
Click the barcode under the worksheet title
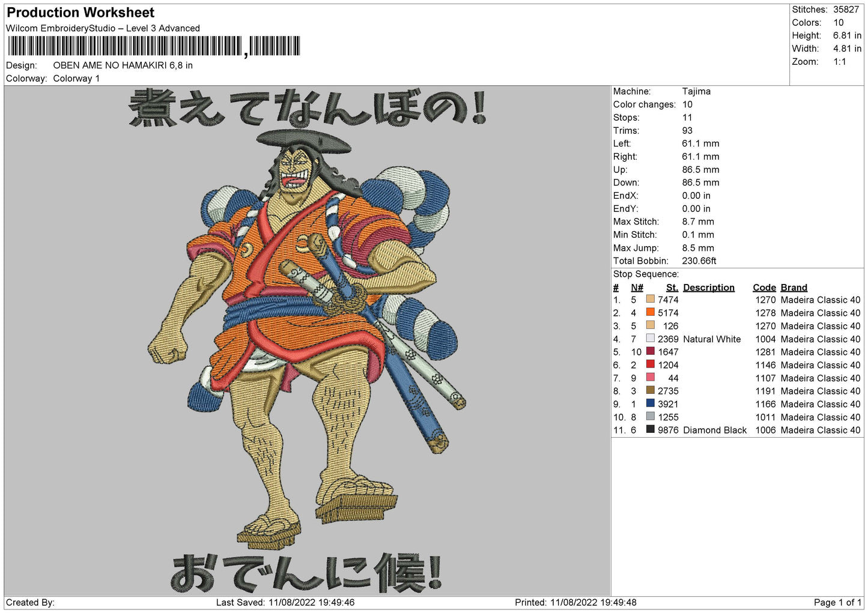coord(154,46)
